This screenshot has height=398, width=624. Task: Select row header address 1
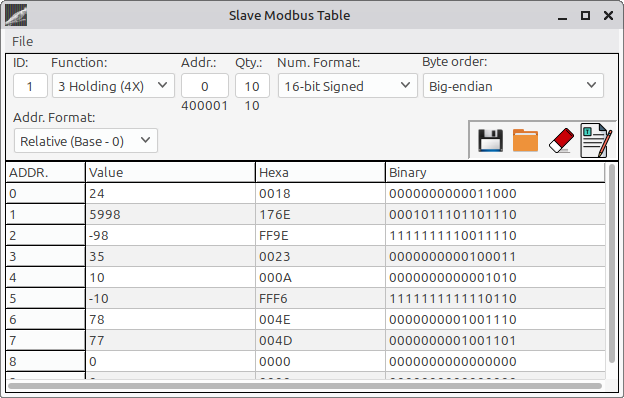45,215
